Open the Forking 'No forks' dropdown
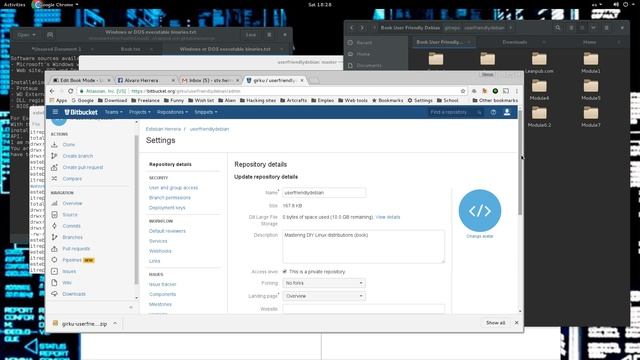Screen dimensions: 640x360 point(324,283)
